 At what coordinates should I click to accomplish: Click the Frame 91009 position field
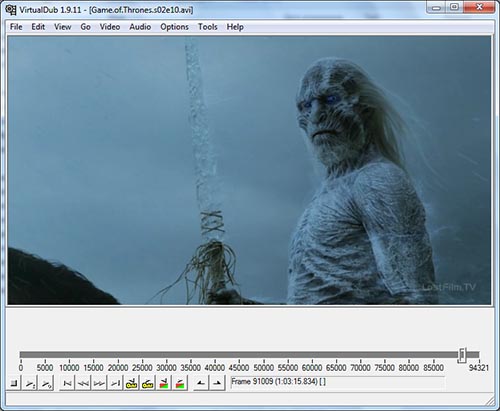click(x=337, y=382)
